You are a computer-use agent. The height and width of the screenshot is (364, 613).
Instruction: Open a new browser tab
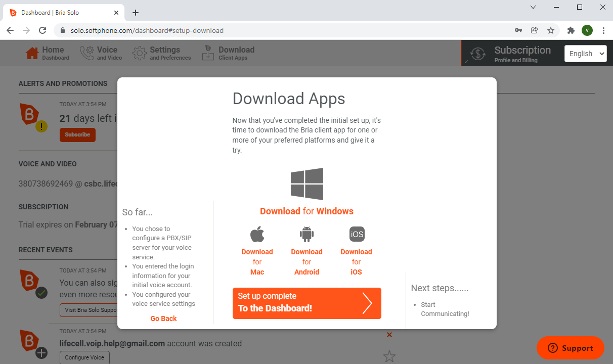[x=136, y=13]
